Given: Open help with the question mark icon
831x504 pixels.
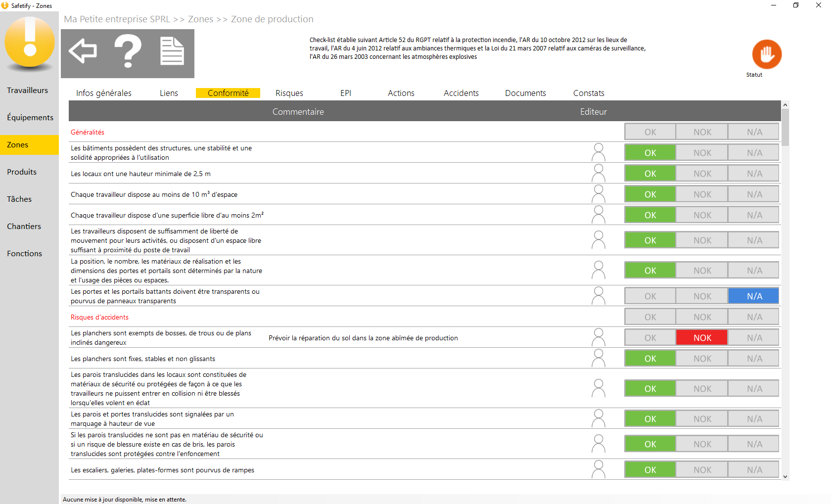Looking at the screenshot, I should click(128, 51).
